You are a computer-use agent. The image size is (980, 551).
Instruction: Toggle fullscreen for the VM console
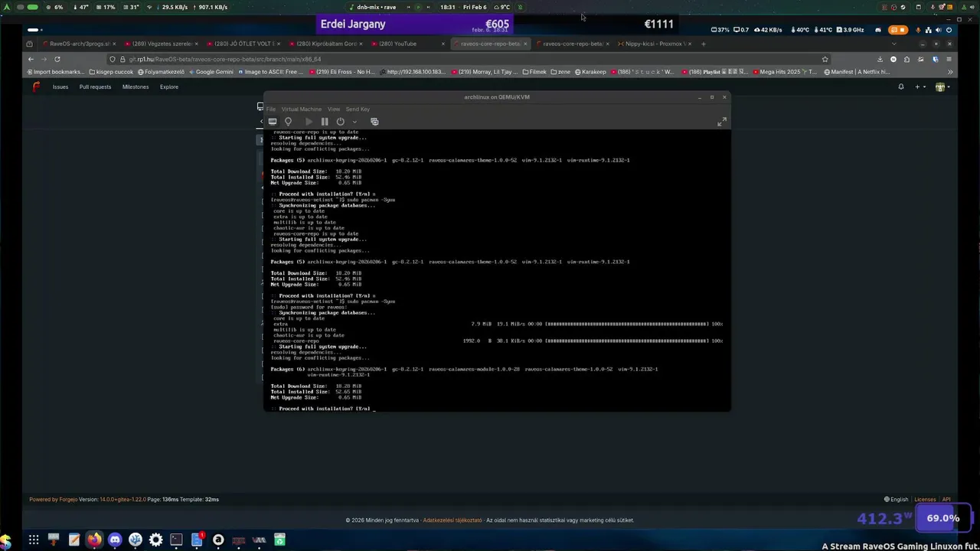pyautogui.click(x=721, y=122)
